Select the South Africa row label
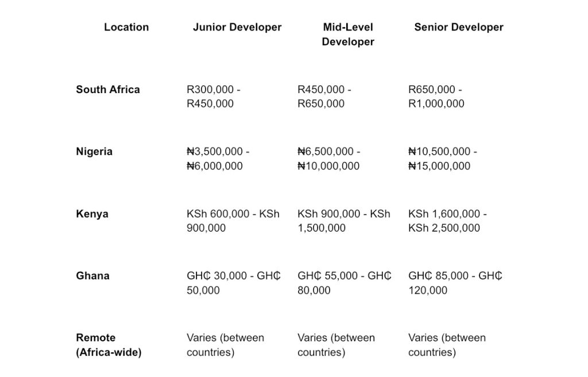588x377 pixels. (108, 90)
